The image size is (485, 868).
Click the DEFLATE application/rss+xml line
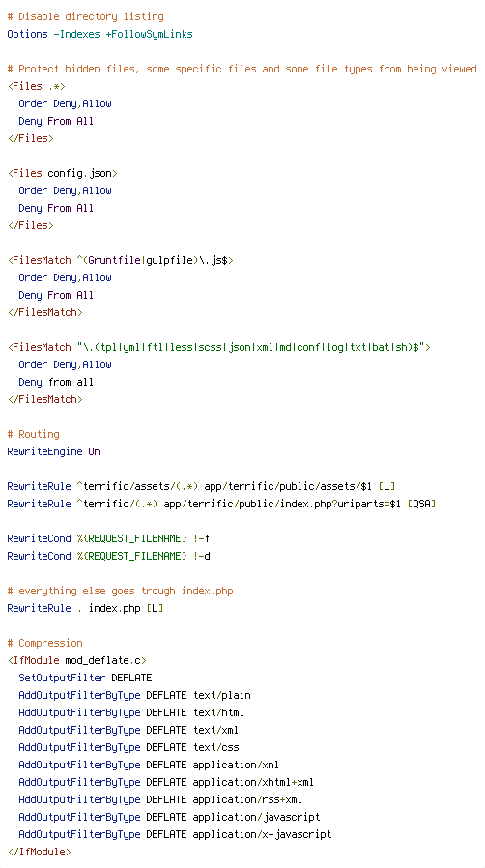coord(160,799)
